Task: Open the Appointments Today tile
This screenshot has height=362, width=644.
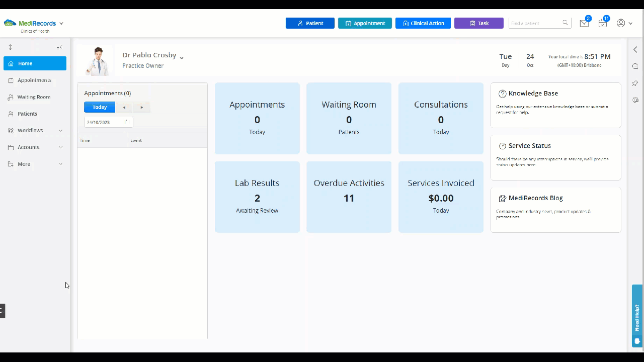Action: 257,118
